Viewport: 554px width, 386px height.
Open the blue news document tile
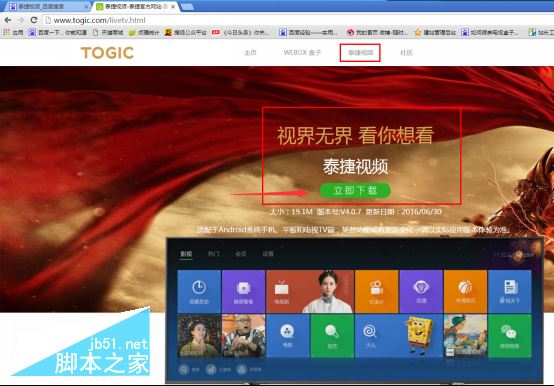click(x=510, y=291)
